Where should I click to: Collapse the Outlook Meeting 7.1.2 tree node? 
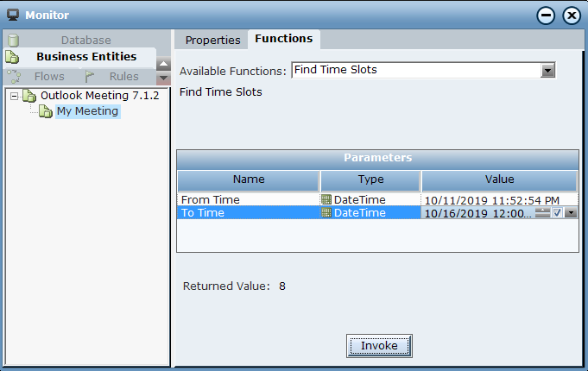[14, 96]
